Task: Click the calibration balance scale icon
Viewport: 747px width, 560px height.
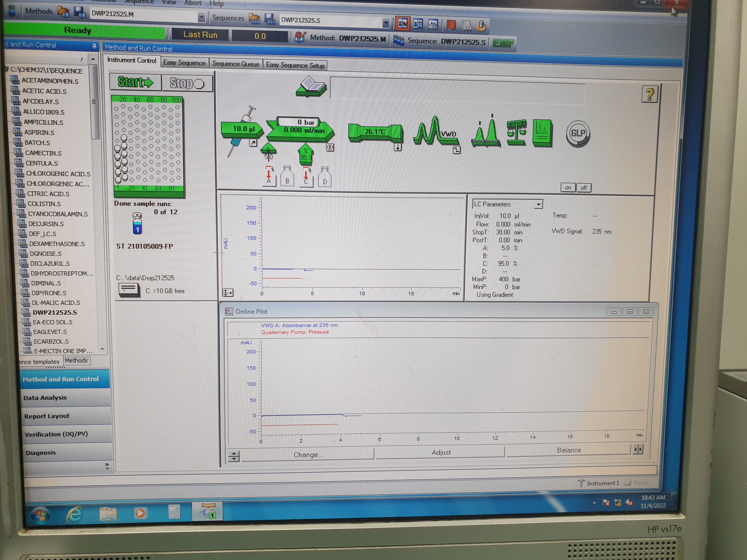Action: click(x=516, y=133)
